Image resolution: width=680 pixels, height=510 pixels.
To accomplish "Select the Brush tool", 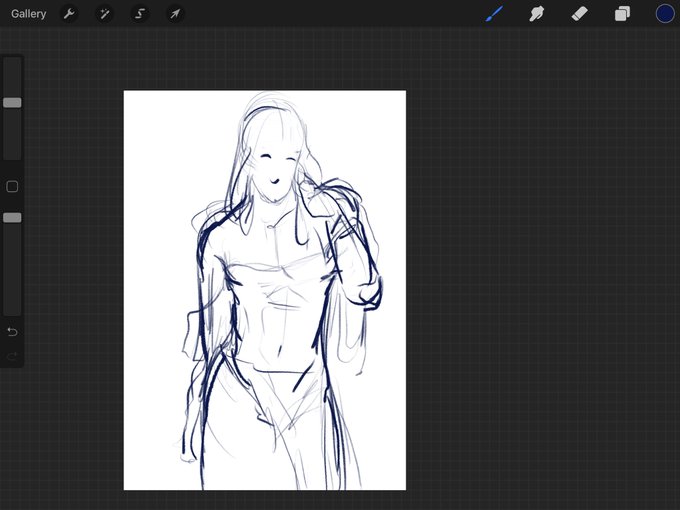I will pyautogui.click(x=494, y=14).
